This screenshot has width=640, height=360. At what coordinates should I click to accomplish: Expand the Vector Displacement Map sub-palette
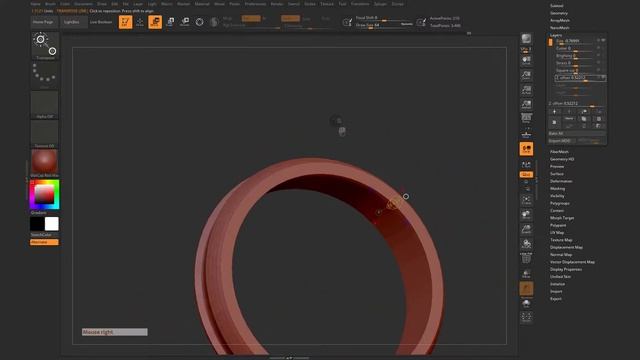click(572, 262)
